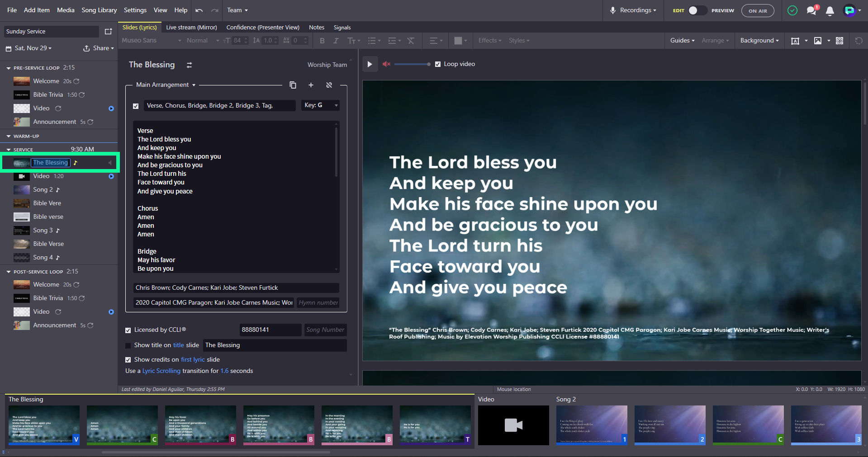Switch the Edit/Preview toggle

coord(697,10)
